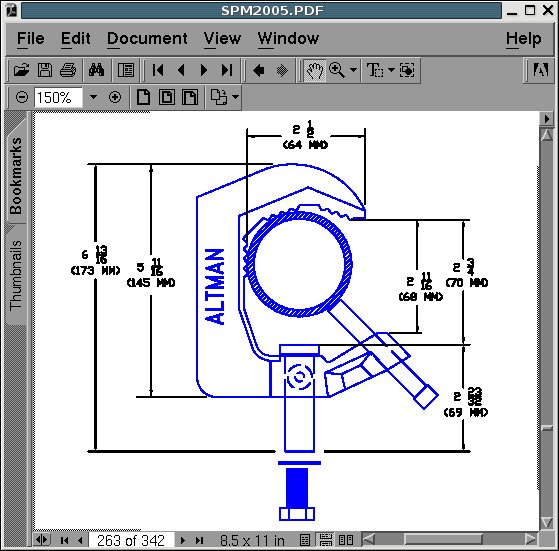Toggle navigation pane in status bar
The image size is (559, 551).
(x=42, y=540)
